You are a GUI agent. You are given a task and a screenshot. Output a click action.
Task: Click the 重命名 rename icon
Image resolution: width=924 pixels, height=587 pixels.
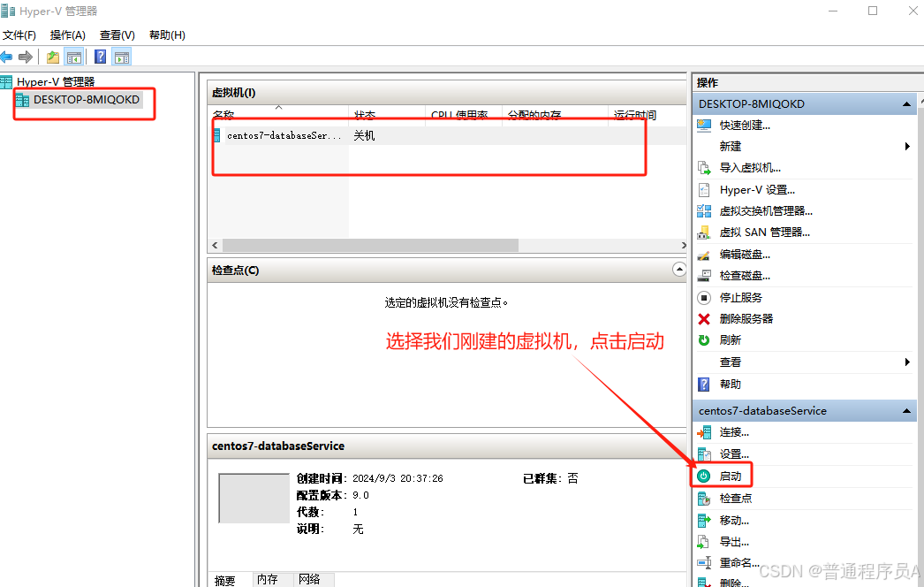click(704, 563)
